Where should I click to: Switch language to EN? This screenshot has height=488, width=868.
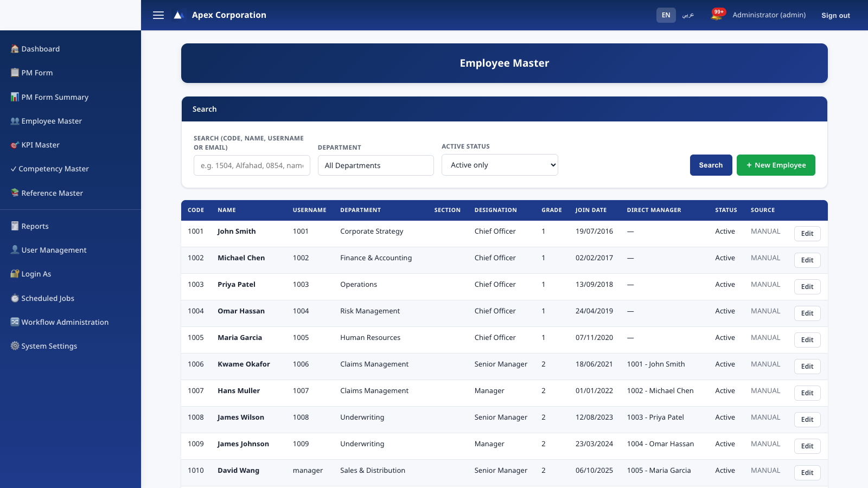[666, 15]
